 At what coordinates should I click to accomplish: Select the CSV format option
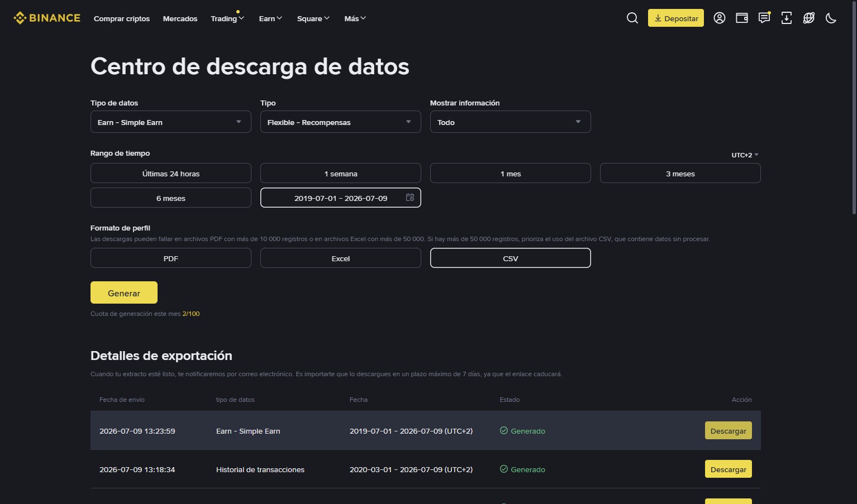(511, 258)
